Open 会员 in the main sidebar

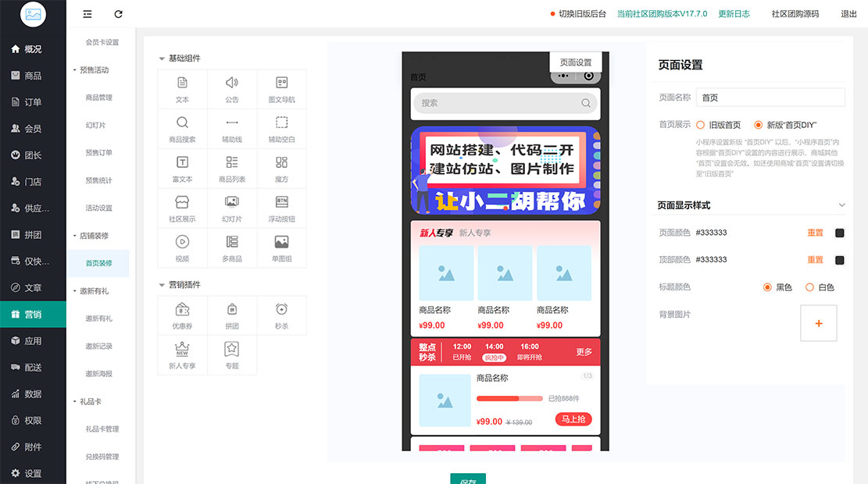(33, 129)
